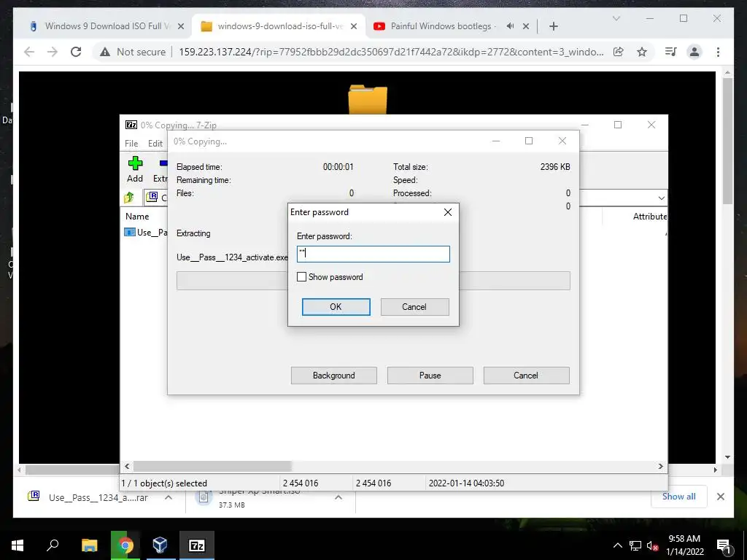Open Chrome profile icon
Screen dimensions: 747x560
pyautogui.click(x=694, y=52)
